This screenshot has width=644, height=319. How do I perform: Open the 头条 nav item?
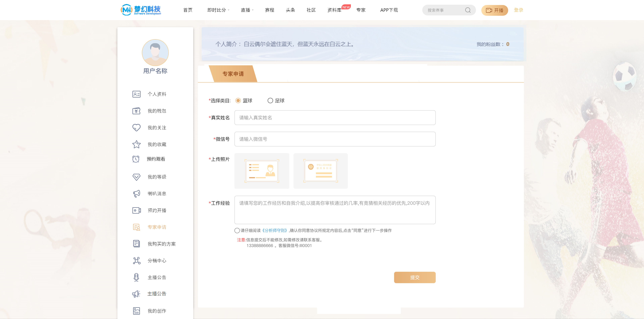[x=290, y=10]
